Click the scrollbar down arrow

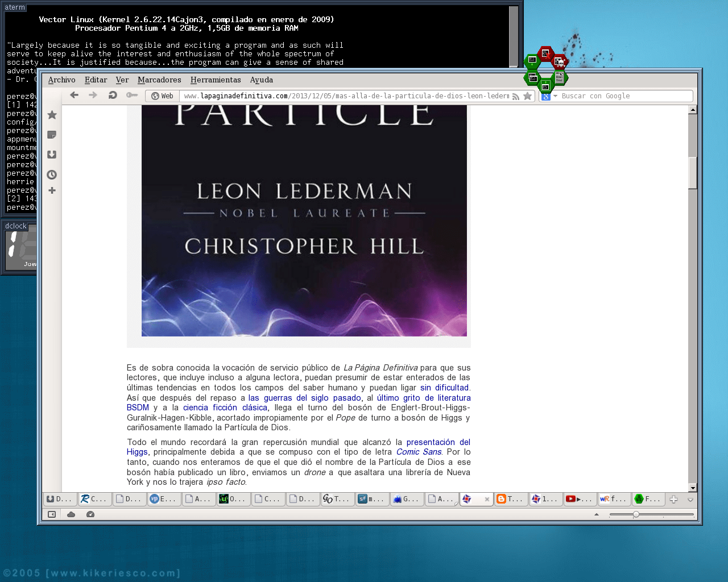(693, 488)
